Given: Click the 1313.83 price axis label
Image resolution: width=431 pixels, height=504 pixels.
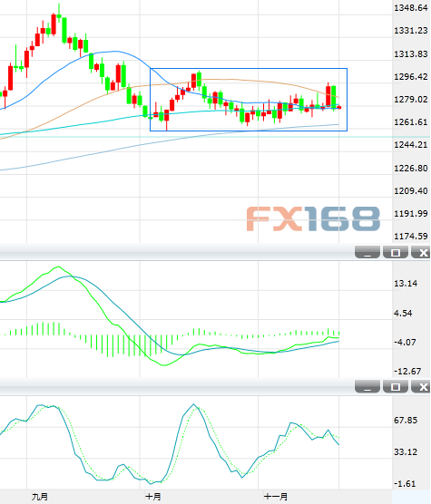Looking at the screenshot, I should point(411,54).
